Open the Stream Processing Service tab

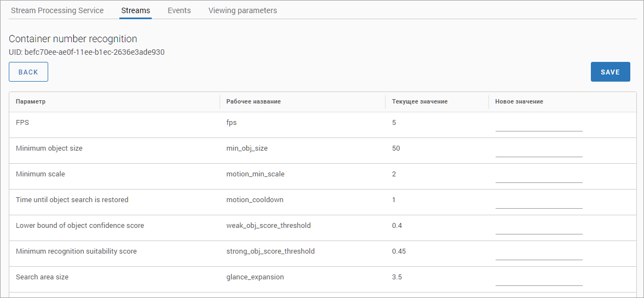tap(57, 10)
